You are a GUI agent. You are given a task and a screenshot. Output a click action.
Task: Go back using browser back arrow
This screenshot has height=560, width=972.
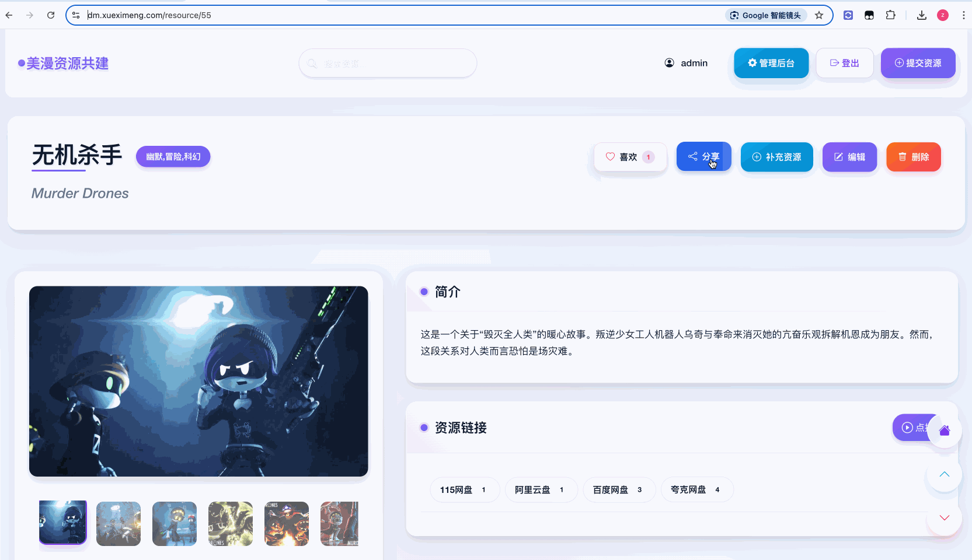[9, 15]
